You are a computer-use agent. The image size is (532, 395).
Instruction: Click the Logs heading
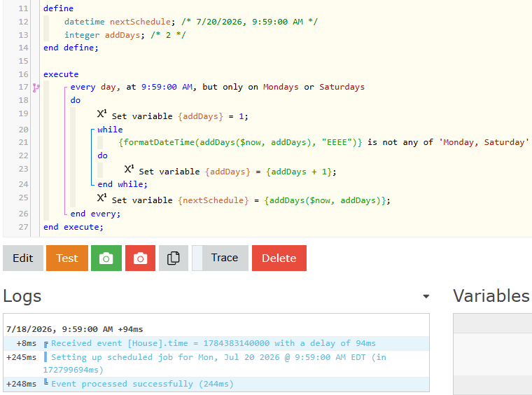(x=22, y=296)
